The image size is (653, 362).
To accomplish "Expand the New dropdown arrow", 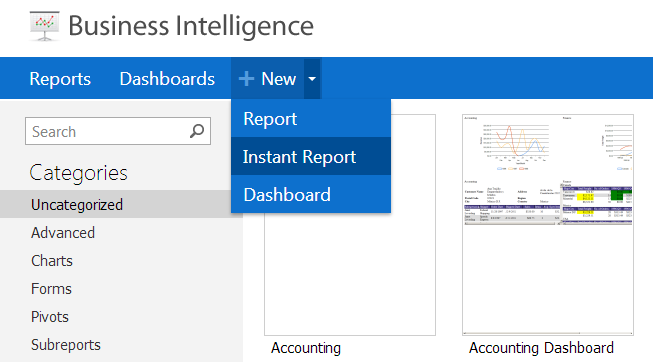I will point(312,78).
